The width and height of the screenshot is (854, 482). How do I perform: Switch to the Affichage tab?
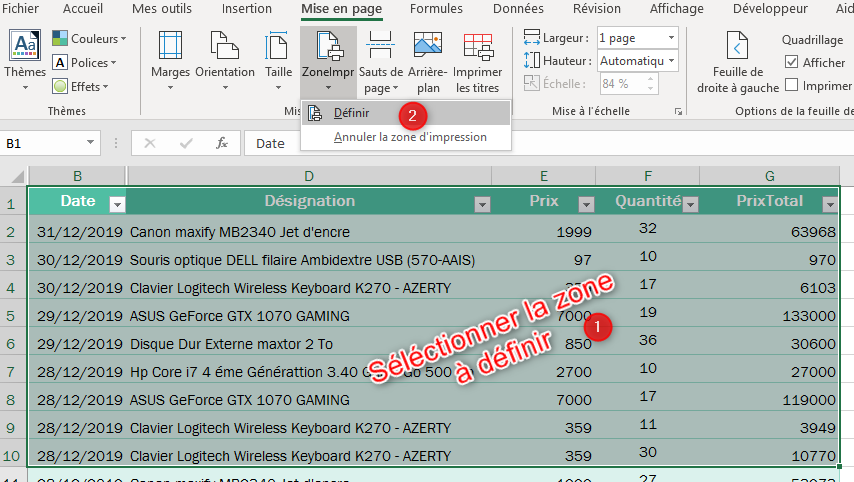[676, 9]
